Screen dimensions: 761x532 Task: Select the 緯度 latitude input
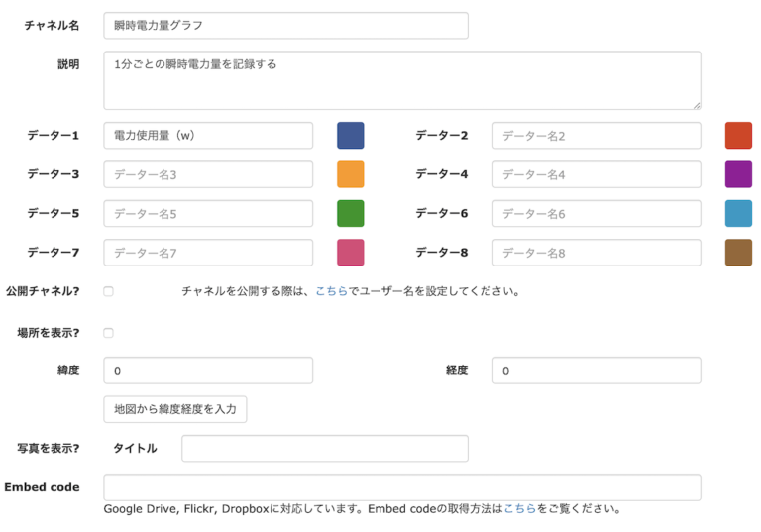click(208, 372)
